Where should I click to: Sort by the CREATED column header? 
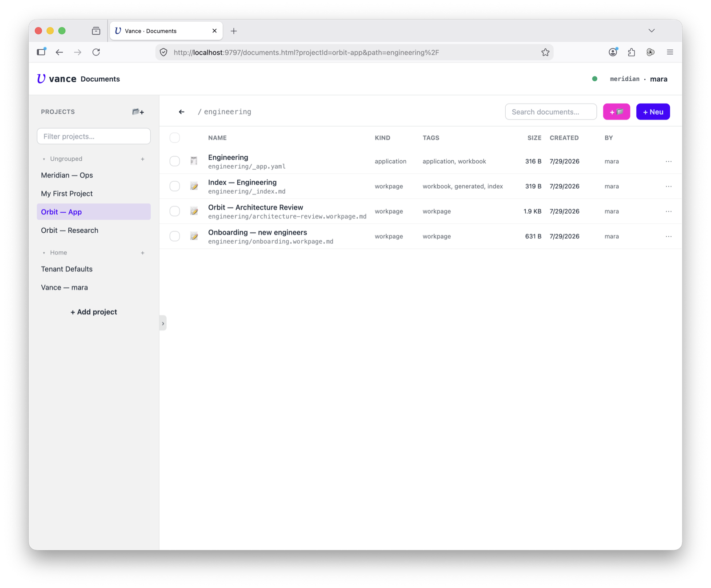click(x=564, y=138)
